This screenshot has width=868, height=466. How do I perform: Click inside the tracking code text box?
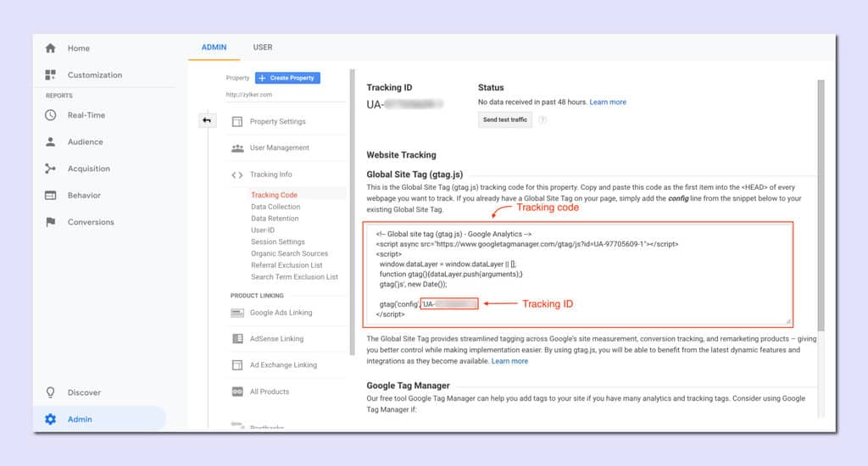[578, 274]
